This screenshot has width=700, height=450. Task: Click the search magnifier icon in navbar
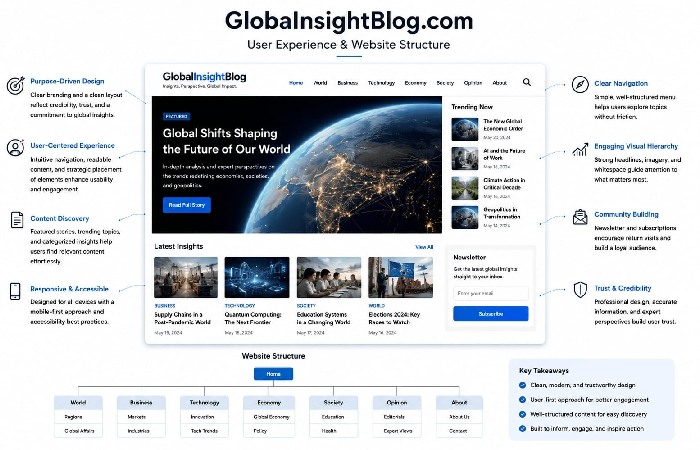coord(527,82)
